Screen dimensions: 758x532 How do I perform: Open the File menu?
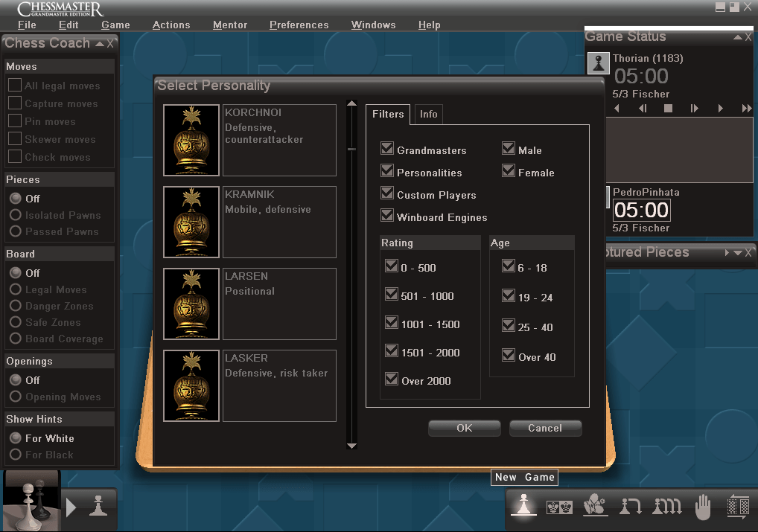pyautogui.click(x=27, y=25)
